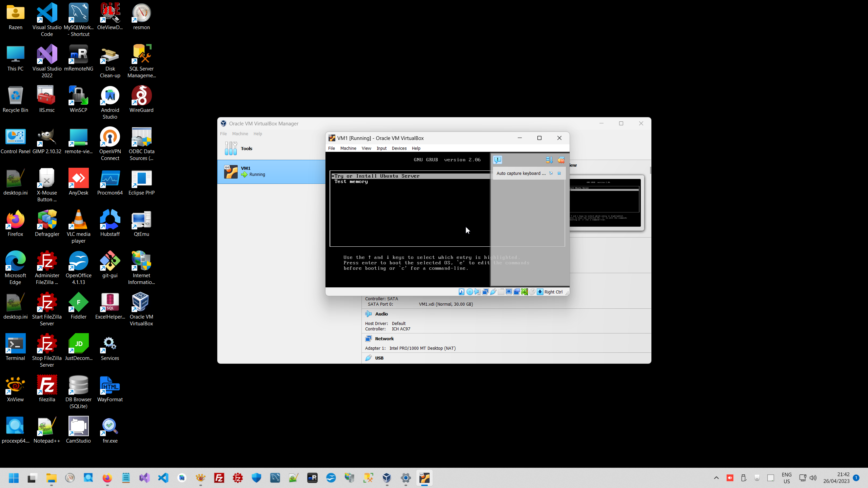Click the Network section header
The width and height of the screenshot is (868, 488).
[x=384, y=339]
